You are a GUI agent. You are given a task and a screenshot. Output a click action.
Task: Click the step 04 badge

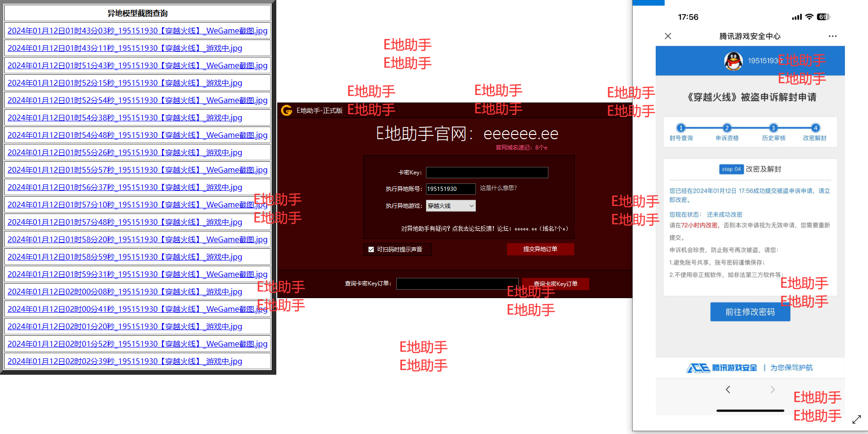click(x=731, y=169)
